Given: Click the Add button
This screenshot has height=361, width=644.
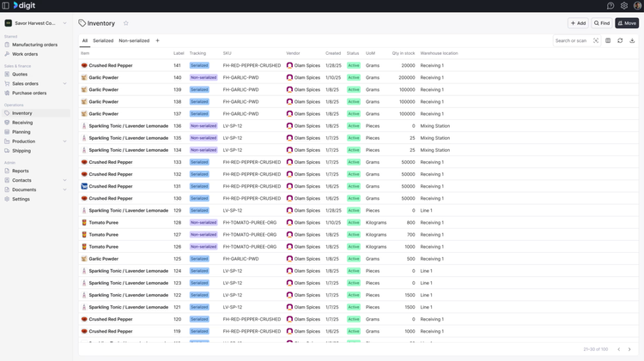Looking at the screenshot, I should (x=578, y=23).
